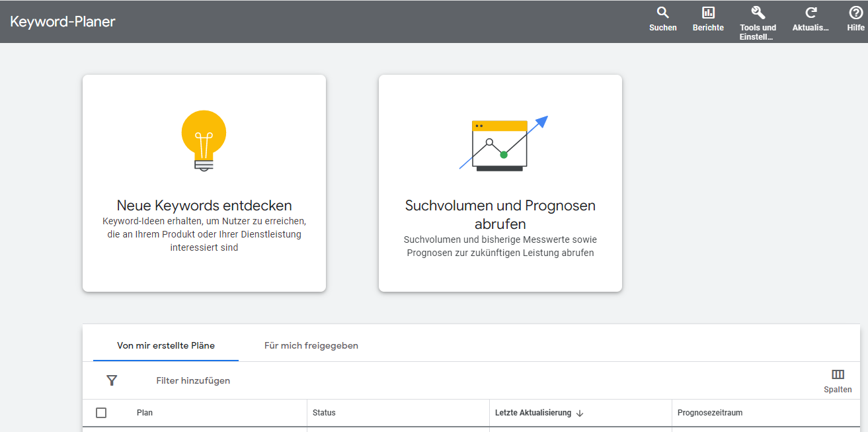Open the Berichte chart icon

[708, 13]
